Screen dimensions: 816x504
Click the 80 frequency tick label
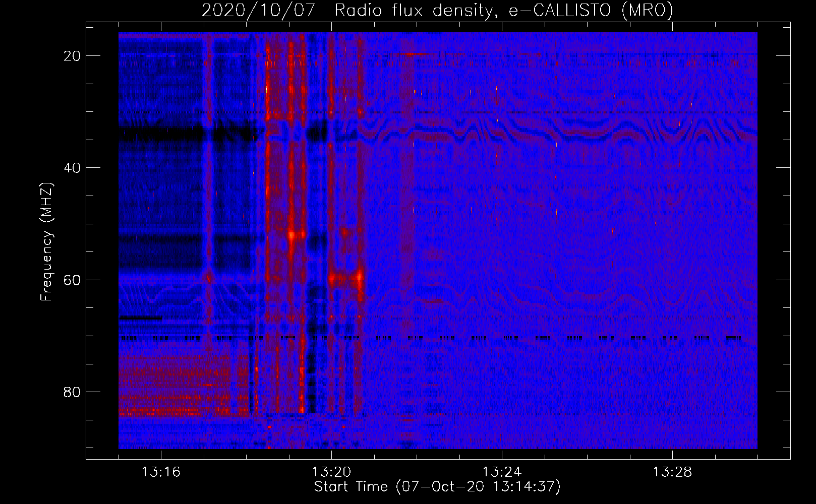pos(72,392)
